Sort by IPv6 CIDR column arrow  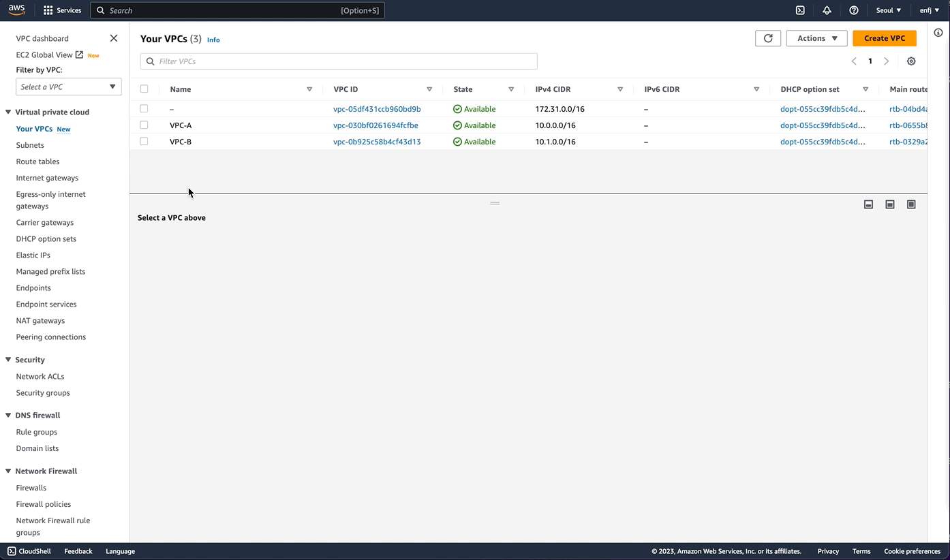coord(756,89)
